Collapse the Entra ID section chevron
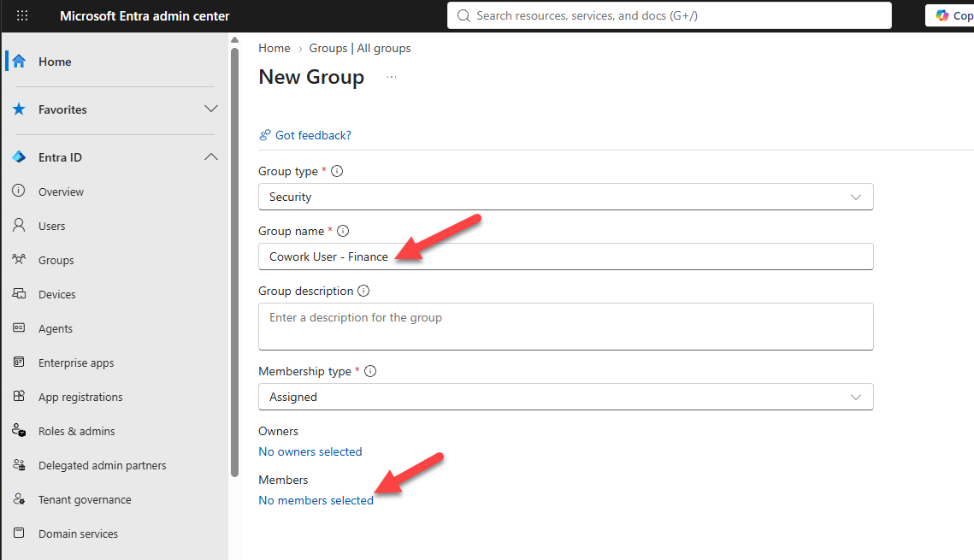The height and width of the screenshot is (560, 974). tap(211, 156)
